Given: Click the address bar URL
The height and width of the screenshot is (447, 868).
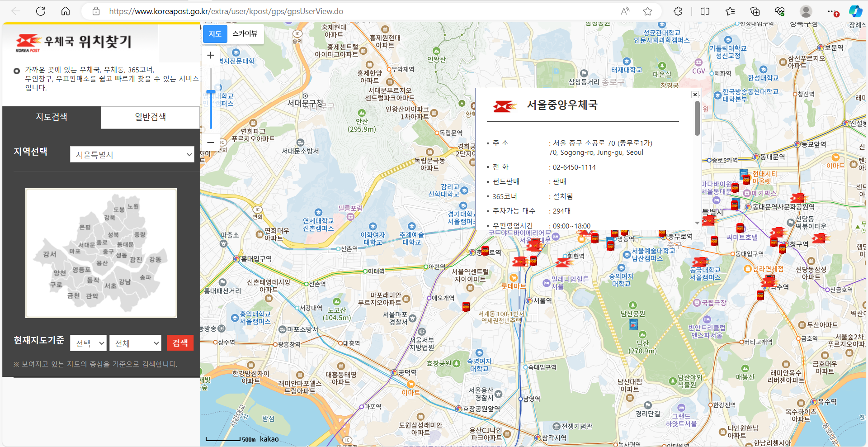Looking at the screenshot, I should coord(226,11).
